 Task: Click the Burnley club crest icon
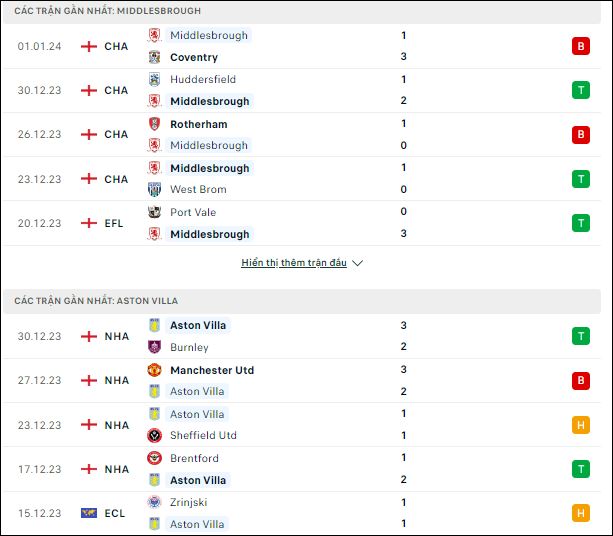(154, 347)
